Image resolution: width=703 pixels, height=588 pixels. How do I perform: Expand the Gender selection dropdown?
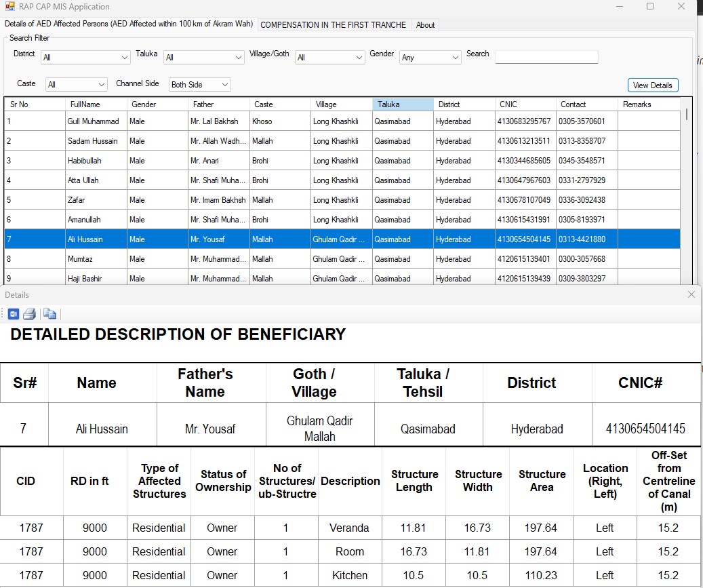pyautogui.click(x=430, y=58)
